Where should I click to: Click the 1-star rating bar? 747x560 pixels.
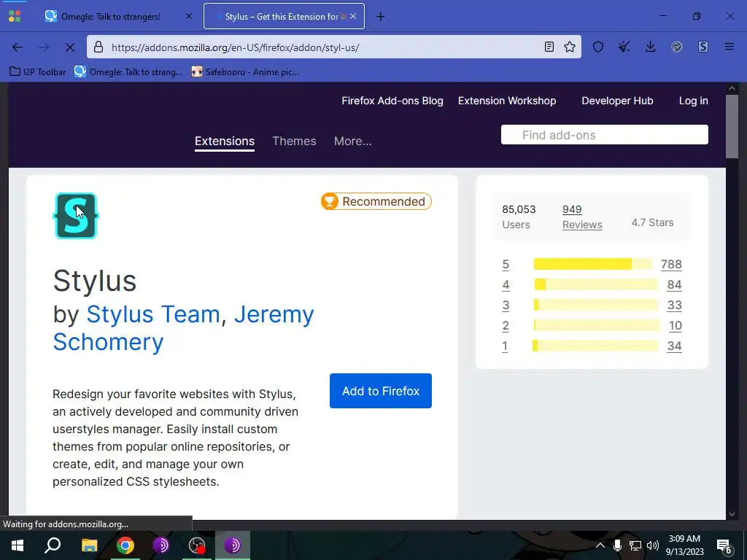click(x=595, y=346)
